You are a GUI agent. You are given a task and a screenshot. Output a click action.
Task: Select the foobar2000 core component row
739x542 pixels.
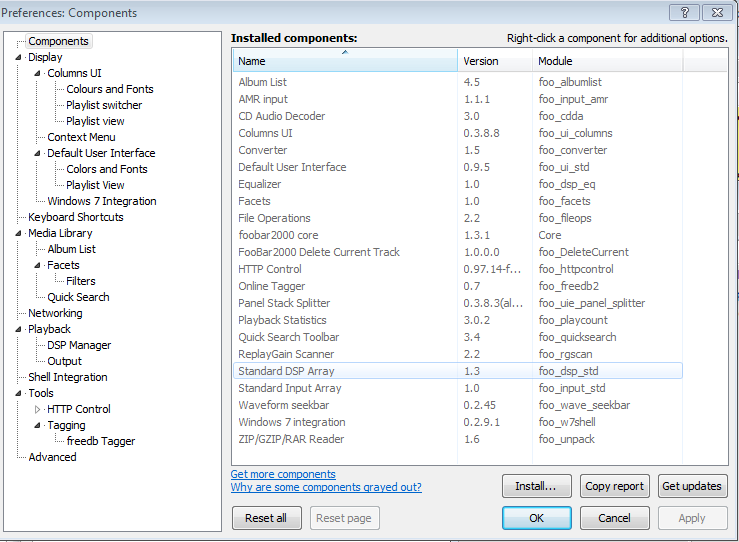[x=458, y=235]
